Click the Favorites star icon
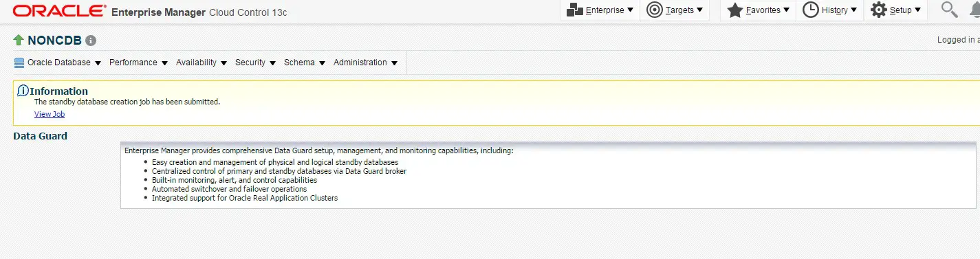 (735, 10)
